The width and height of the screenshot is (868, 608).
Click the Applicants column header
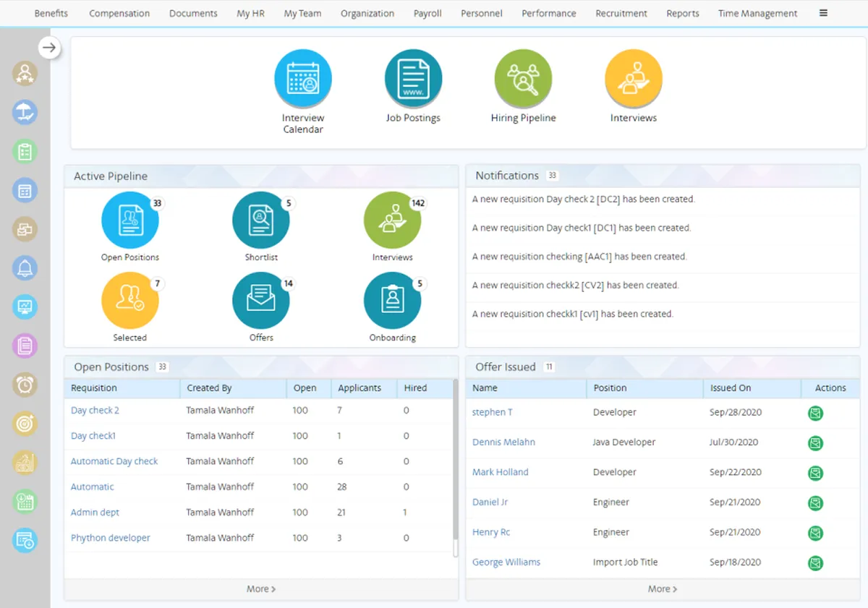point(359,388)
